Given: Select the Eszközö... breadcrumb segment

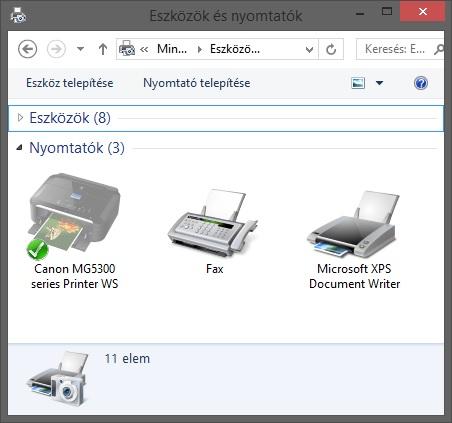Looking at the screenshot, I should 235,49.
